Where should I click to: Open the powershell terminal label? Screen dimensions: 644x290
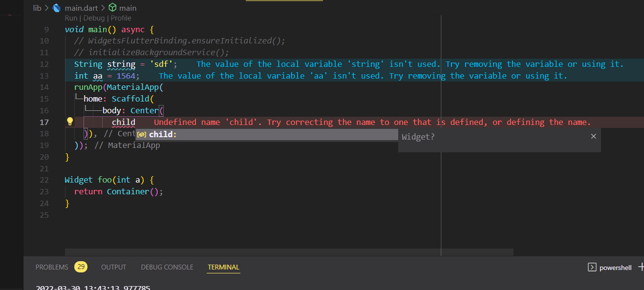(x=615, y=268)
